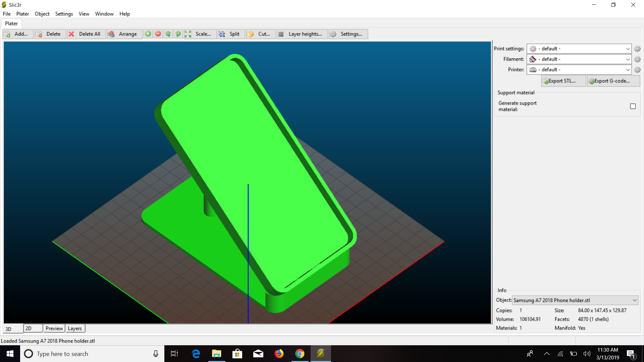644x362 pixels.
Task: Open filament settings gear icon
Action: (637, 59)
